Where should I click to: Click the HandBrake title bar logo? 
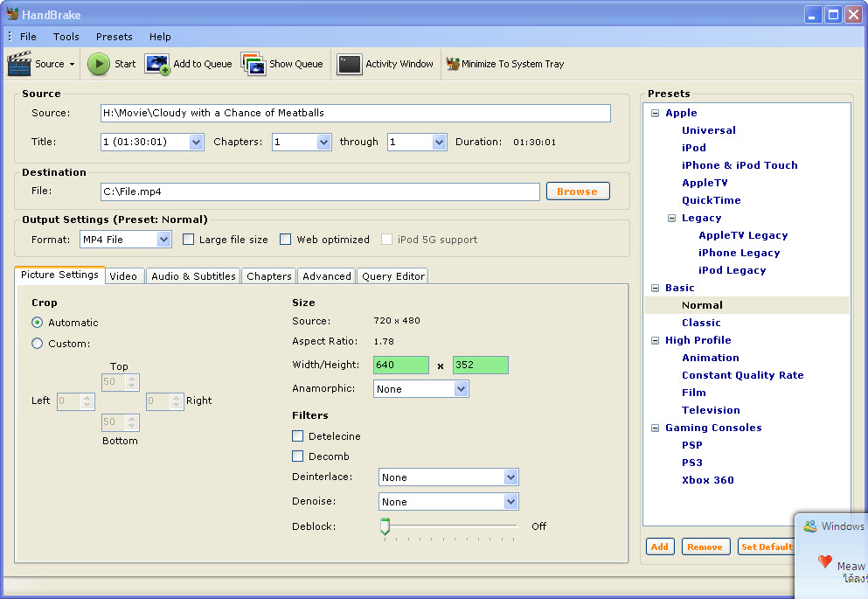coord(12,14)
